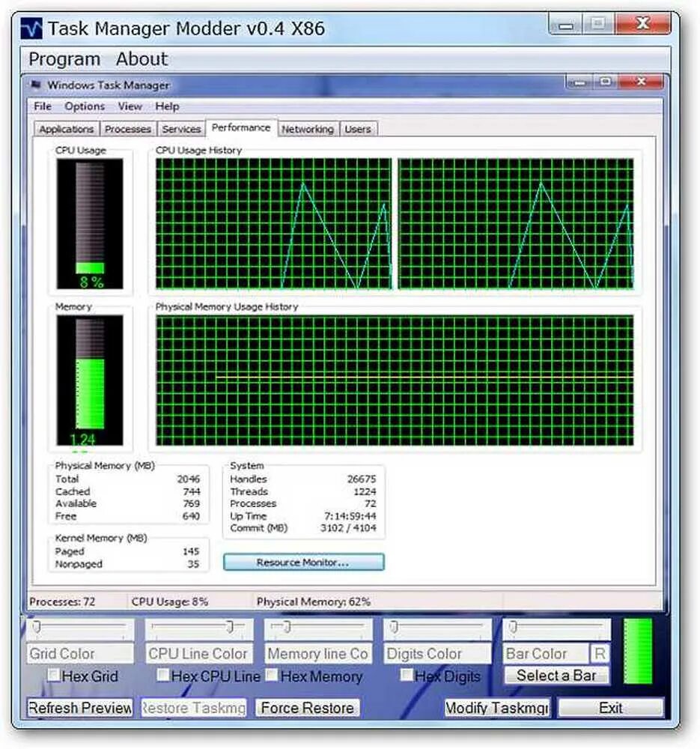
Task: Enable the Hex Grid checkbox
Action: pyautogui.click(x=54, y=675)
